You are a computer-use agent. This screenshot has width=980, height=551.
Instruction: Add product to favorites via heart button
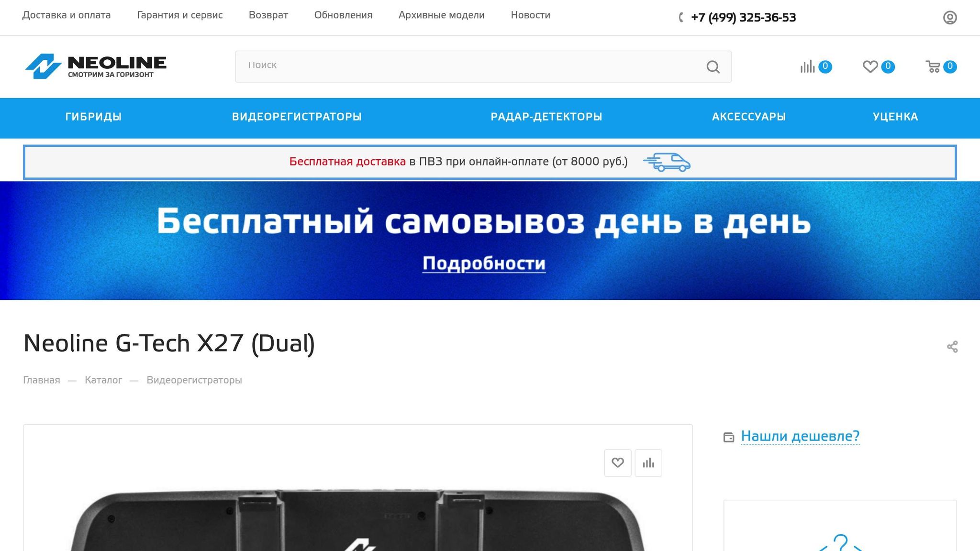617,463
